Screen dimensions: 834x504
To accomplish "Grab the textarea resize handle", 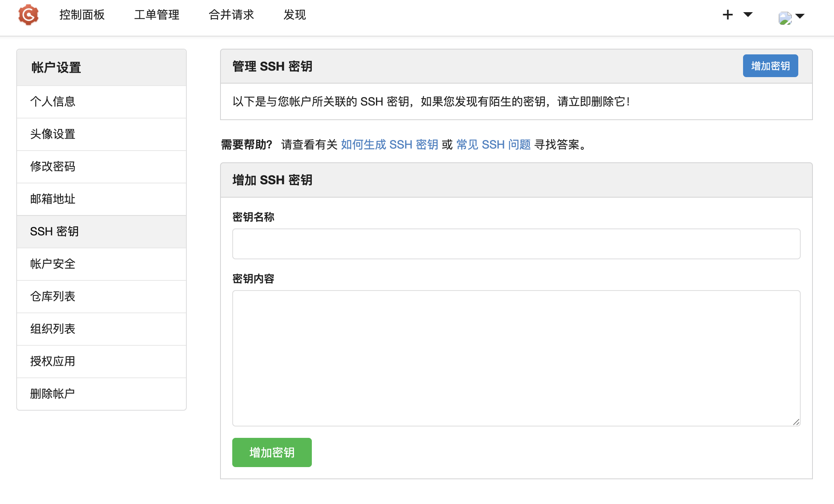I will pyautogui.click(x=796, y=422).
